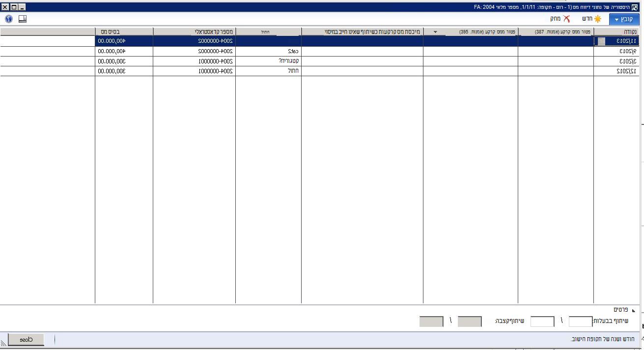Open dropdown arrow on land tax 395 column header
Viewport: 644px width, 350px height.
[435, 32]
